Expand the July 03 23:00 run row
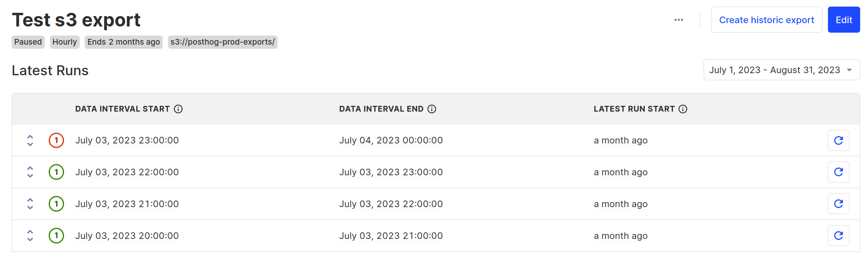868x253 pixels. [30, 140]
